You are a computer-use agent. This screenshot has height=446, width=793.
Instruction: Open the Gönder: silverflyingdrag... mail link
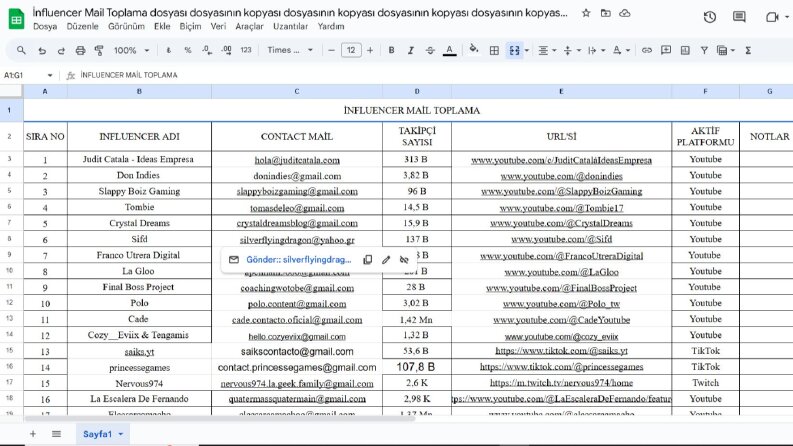[x=298, y=260]
